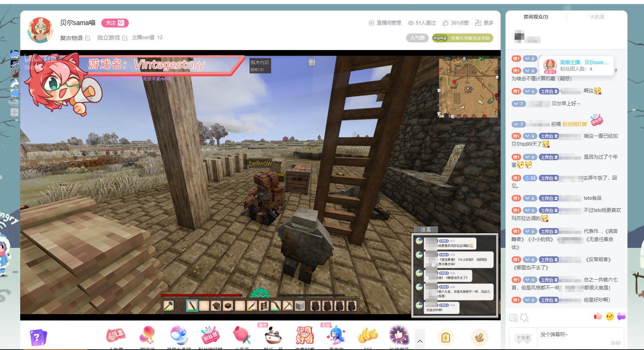Open the battery recharge icon
This screenshot has width=644, height=350.
click(446, 337)
